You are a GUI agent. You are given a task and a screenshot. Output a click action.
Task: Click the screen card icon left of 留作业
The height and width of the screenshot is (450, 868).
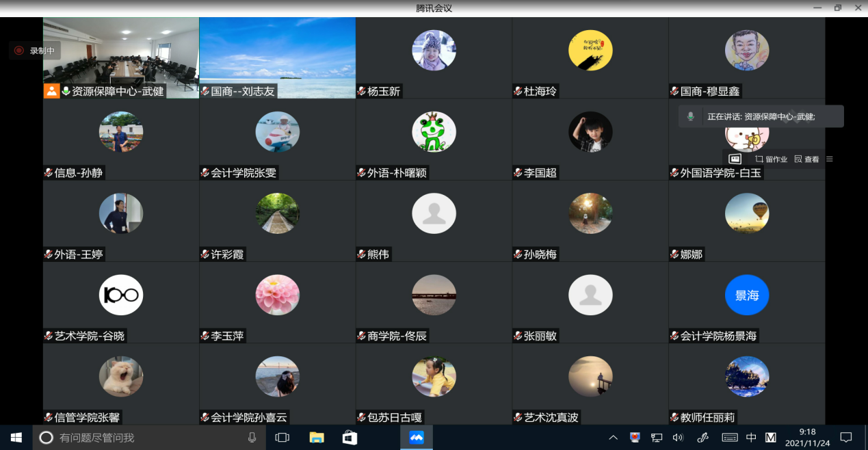(x=735, y=159)
